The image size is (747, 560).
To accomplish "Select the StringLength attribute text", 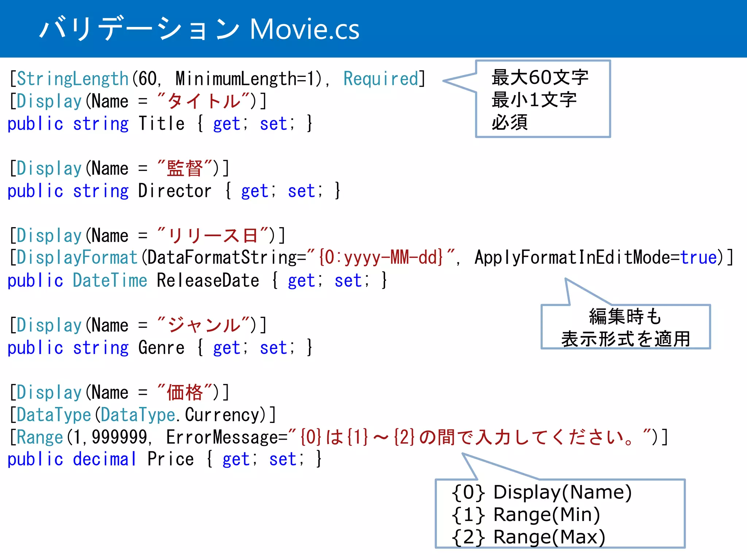I will pos(73,79).
